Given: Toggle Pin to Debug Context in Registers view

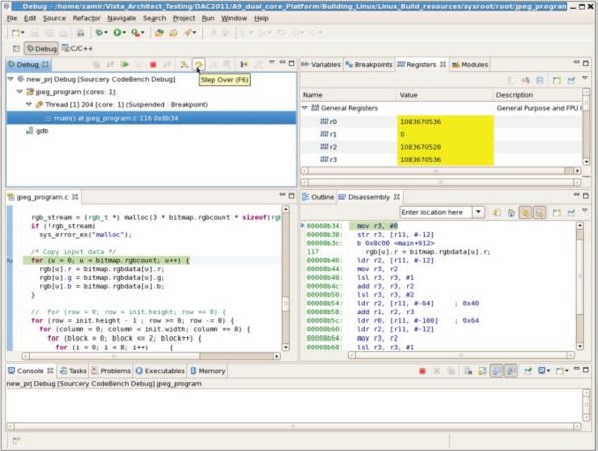Looking at the screenshot, I should pyautogui.click(x=571, y=80).
